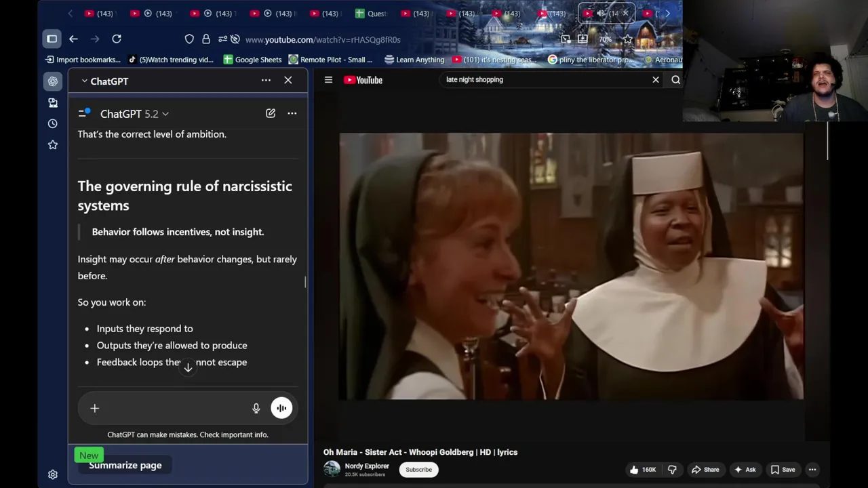
Task: Start ChatGPT voice mode
Action: click(281, 408)
